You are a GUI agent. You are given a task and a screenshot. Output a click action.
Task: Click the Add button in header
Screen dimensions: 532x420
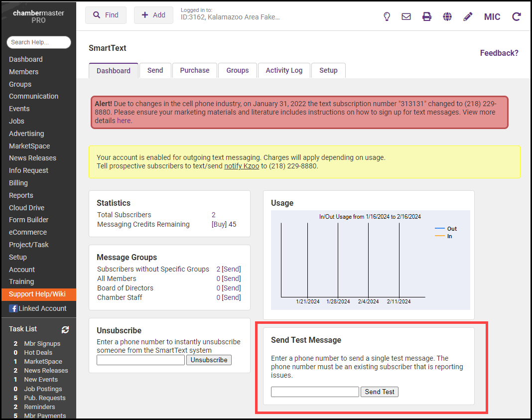pyautogui.click(x=153, y=15)
